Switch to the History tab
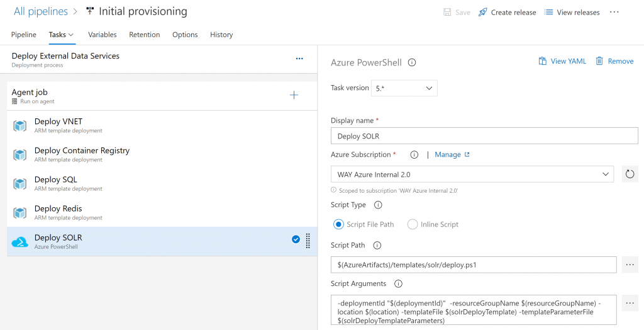 tap(221, 35)
